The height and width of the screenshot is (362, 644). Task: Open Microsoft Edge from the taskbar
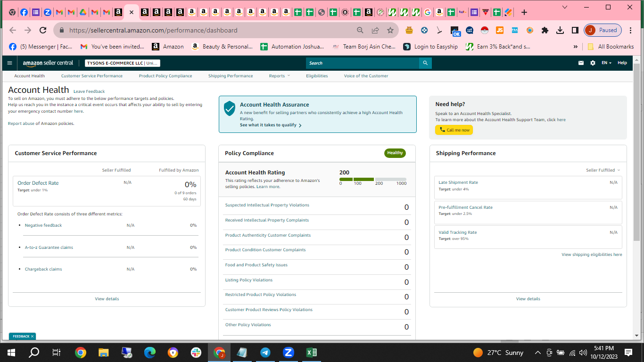click(150, 352)
